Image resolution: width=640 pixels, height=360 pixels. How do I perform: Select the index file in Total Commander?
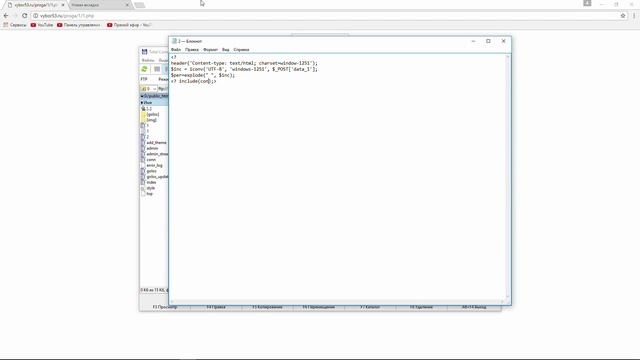[151, 182]
